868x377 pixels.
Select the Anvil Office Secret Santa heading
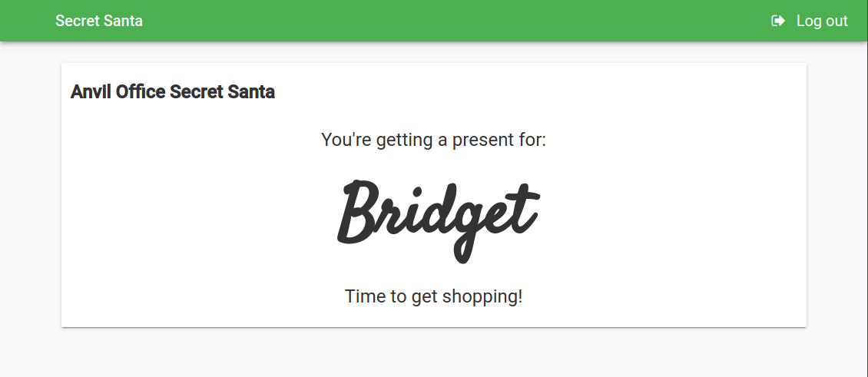click(173, 92)
